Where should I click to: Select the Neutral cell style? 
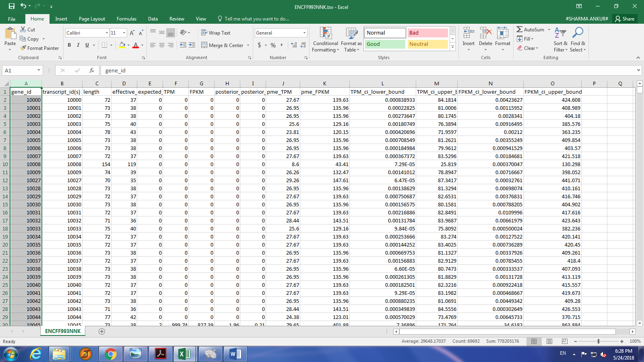pyautogui.click(x=428, y=44)
